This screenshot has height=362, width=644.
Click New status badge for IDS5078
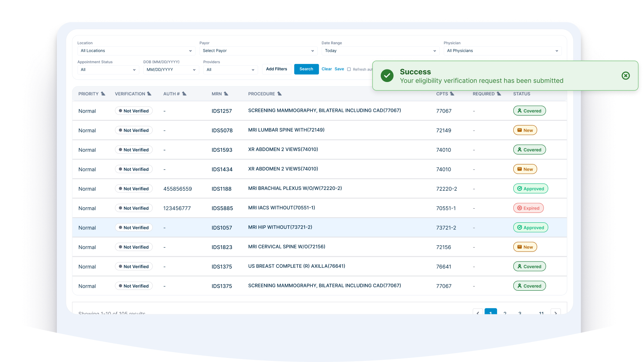[x=525, y=130]
